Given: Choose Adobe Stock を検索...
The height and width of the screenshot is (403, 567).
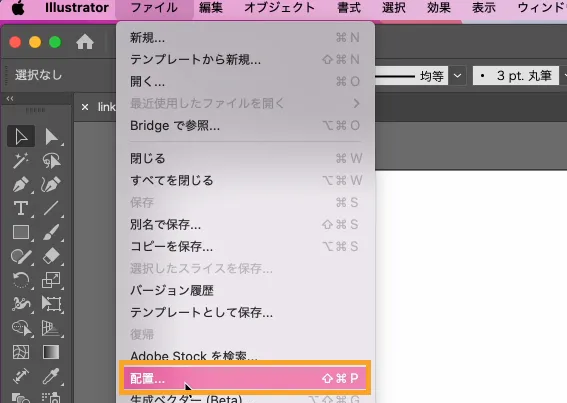Looking at the screenshot, I should pyautogui.click(x=245, y=356).
